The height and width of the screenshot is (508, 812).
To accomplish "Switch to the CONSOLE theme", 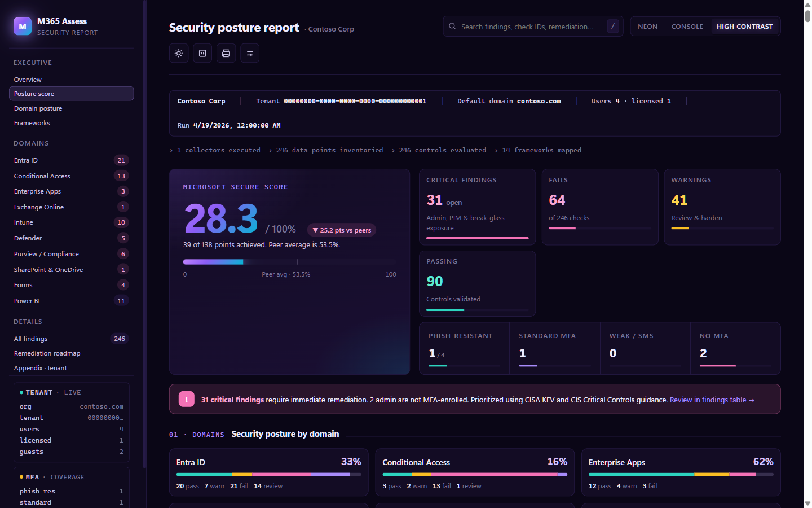I will 687,27.
